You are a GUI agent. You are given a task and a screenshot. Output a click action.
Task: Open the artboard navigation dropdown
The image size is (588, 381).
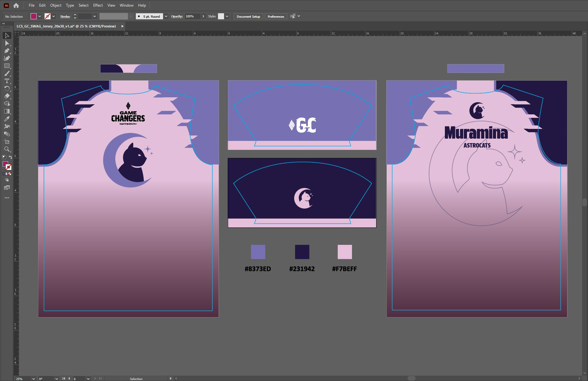point(88,378)
